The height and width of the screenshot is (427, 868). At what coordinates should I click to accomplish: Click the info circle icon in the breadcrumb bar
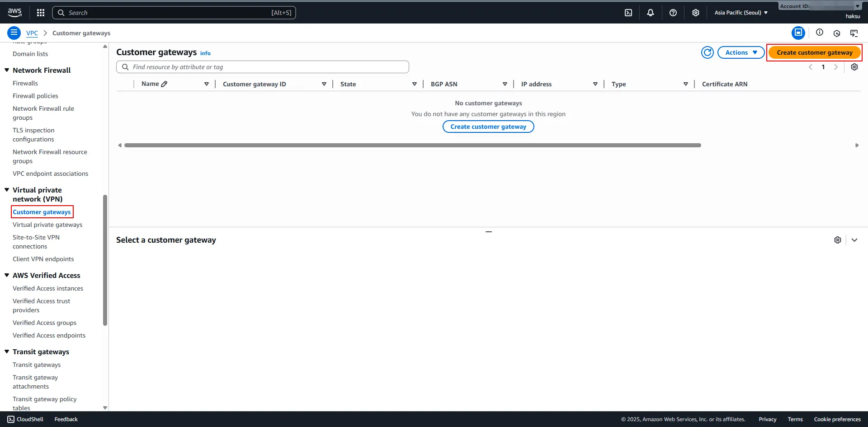(820, 33)
